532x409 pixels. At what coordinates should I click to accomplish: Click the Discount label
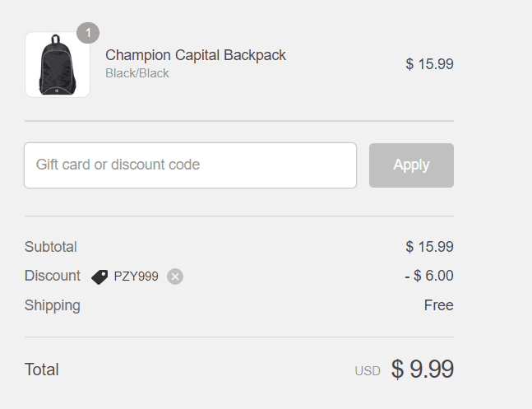53,276
